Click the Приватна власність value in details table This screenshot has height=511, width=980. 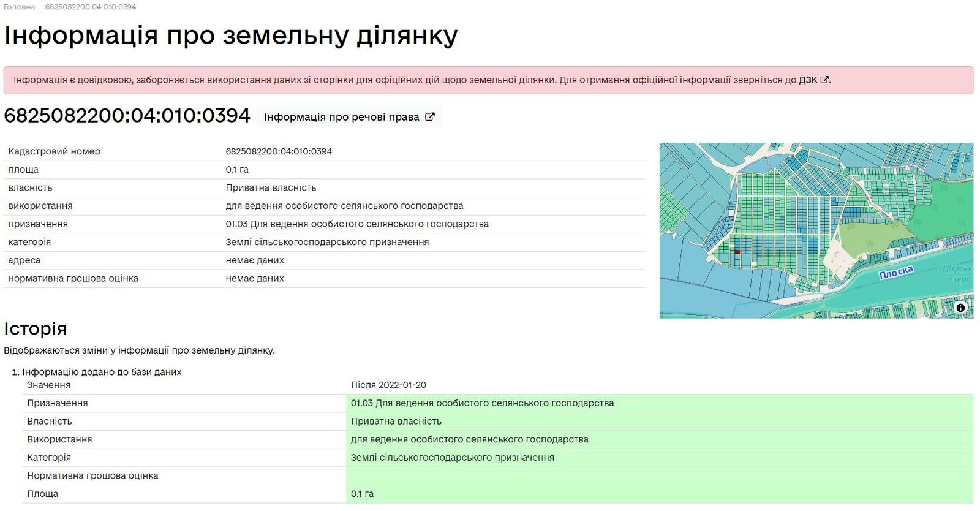click(271, 187)
